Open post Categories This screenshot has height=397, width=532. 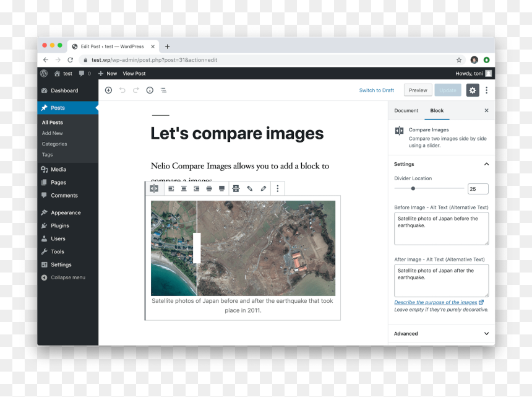pos(54,144)
